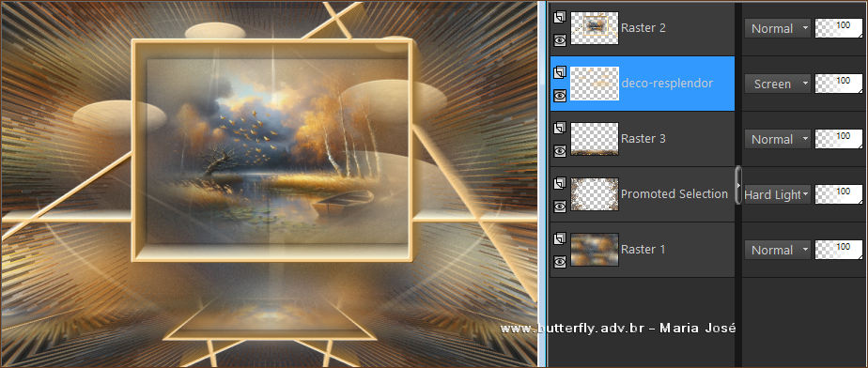Click the Raster 2 layer thumbnail

tap(595, 28)
